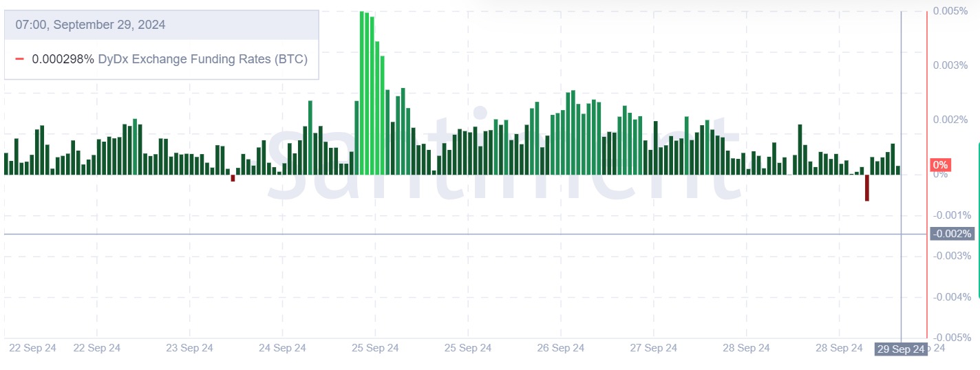The image size is (980, 370).
Task: Click the 24 Sep 24 x-axis date label
Action: [282, 348]
